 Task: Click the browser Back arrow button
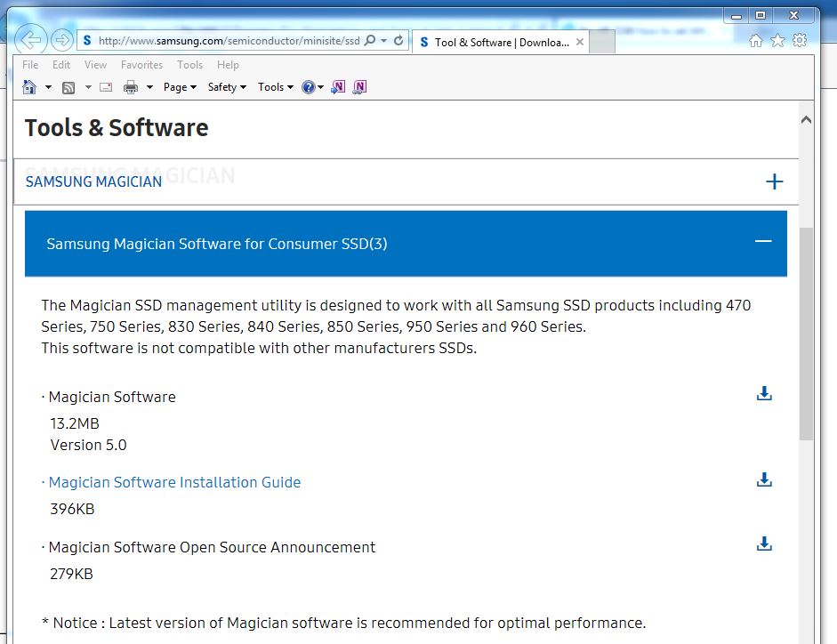tap(31, 40)
